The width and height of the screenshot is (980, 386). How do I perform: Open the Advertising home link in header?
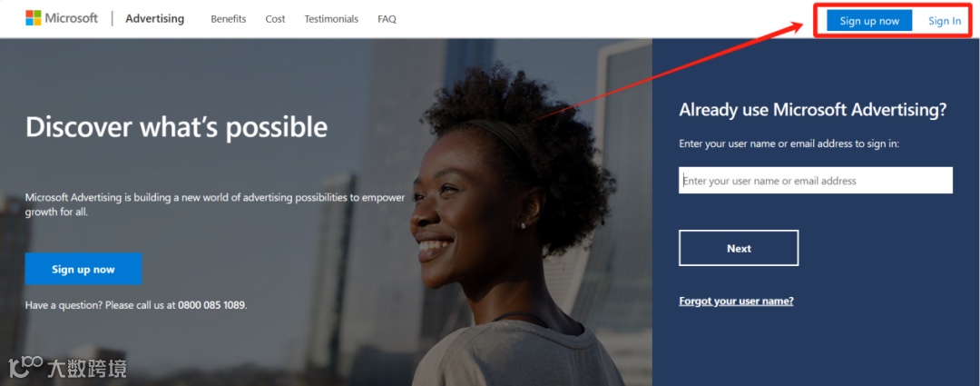point(155,19)
